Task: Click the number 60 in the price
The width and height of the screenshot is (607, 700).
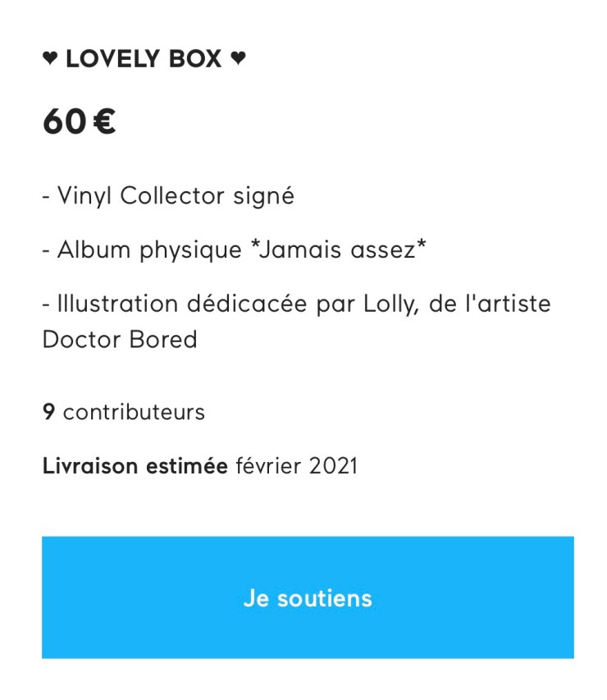Action: (x=64, y=121)
